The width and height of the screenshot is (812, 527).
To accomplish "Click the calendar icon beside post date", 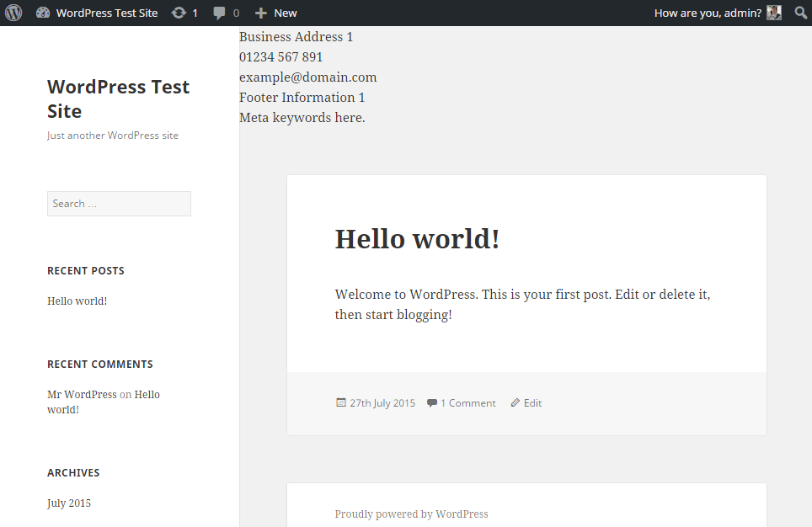I will coord(341,403).
